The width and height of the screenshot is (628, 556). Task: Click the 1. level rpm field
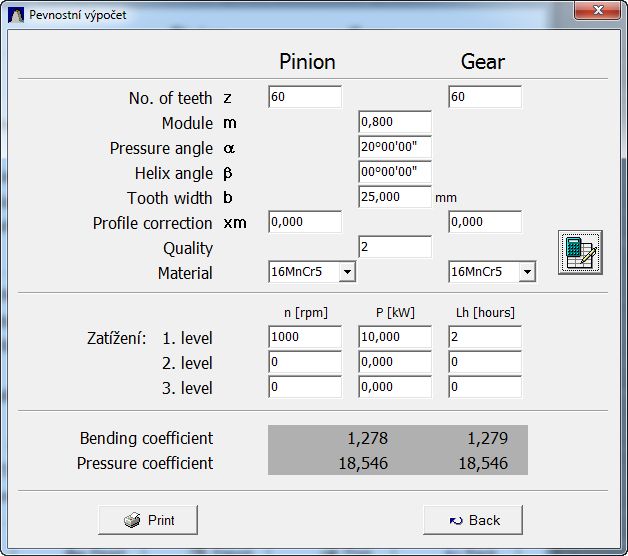coord(305,337)
